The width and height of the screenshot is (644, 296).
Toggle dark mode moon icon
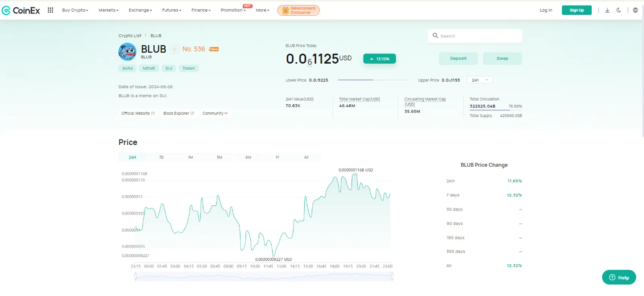point(619,10)
